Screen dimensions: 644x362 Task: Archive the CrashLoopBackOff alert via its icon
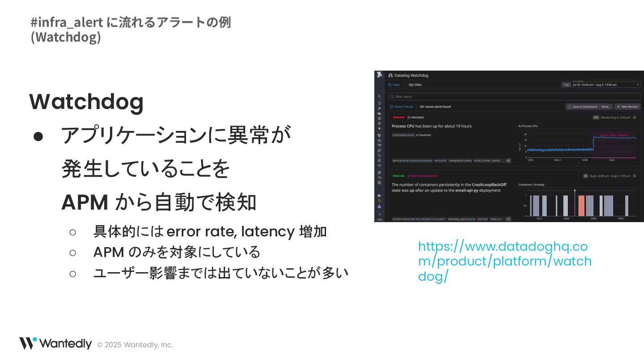(635, 176)
